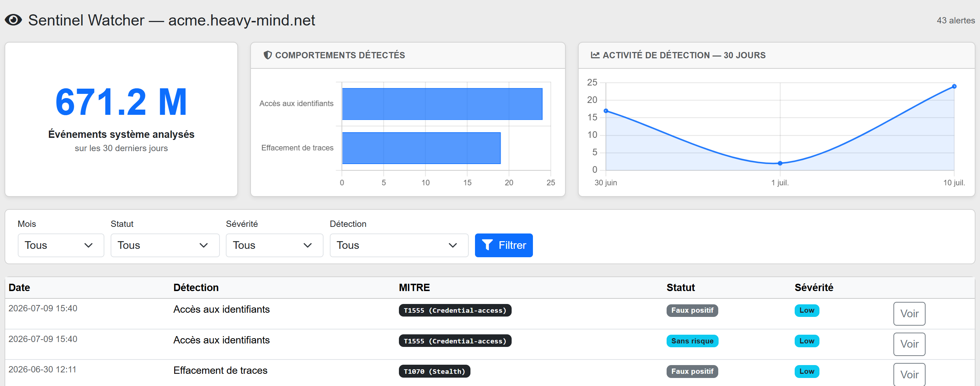The height and width of the screenshot is (386, 980).
Task: Click the Low badge in Sans risque row
Action: point(807,341)
